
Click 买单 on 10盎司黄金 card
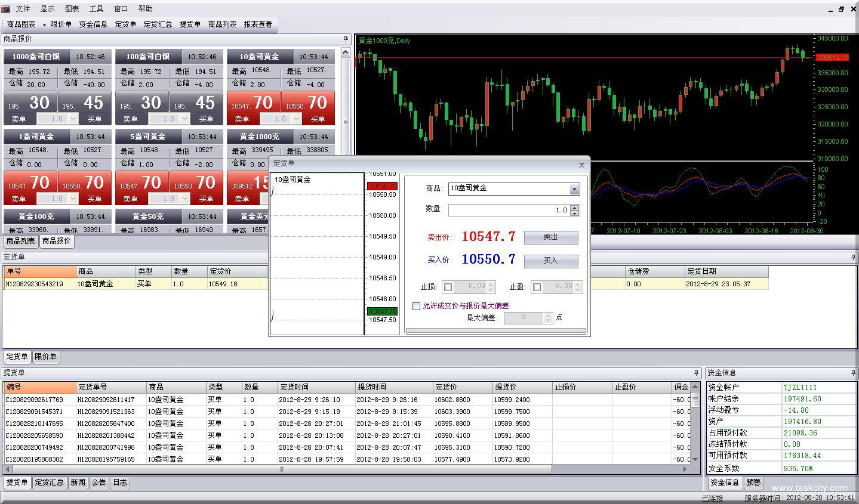coord(318,119)
